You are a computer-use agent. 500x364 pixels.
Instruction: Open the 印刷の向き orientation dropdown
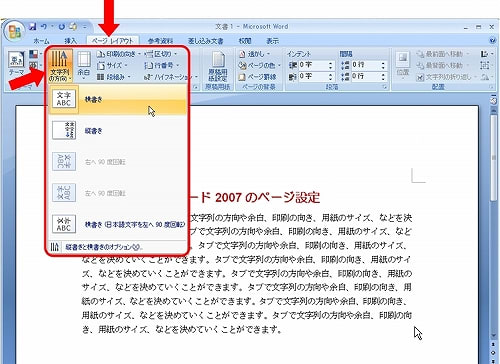[119, 54]
